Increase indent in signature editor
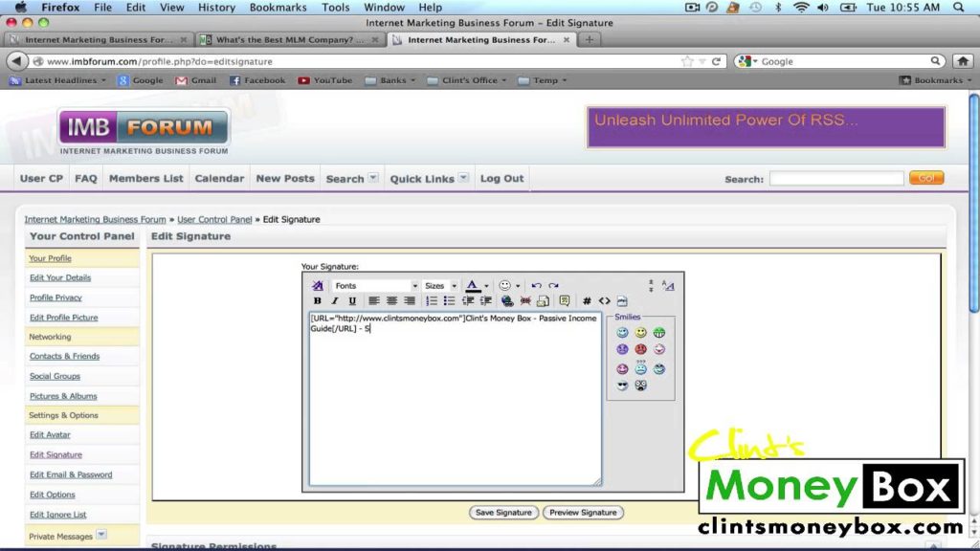980x551 pixels. [x=485, y=301]
